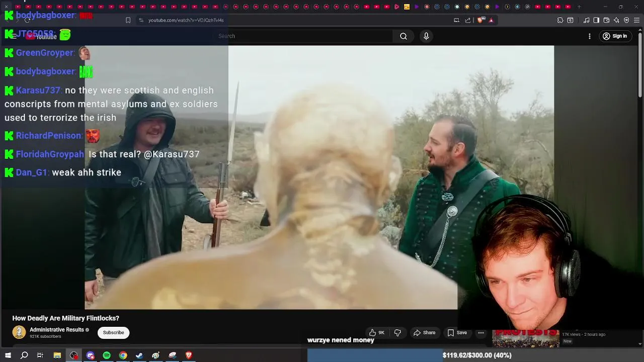Image resolution: width=644 pixels, height=362 pixels.
Task: Open Task View in taskbar
Action: (x=40, y=355)
